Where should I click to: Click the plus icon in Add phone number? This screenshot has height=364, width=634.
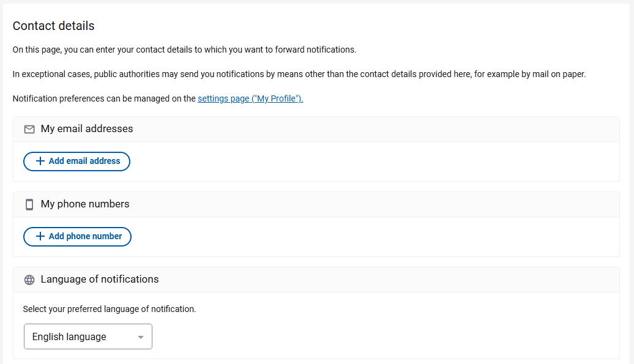tap(40, 237)
